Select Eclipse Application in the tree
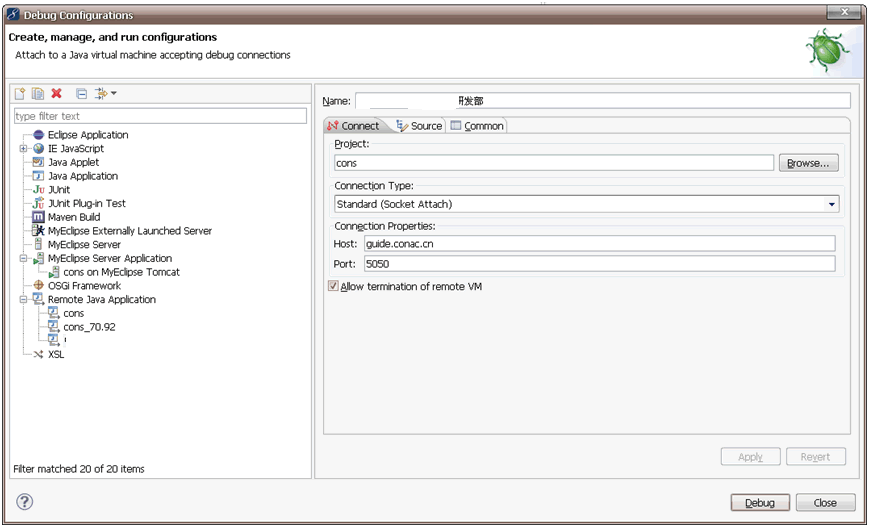 point(88,135)
